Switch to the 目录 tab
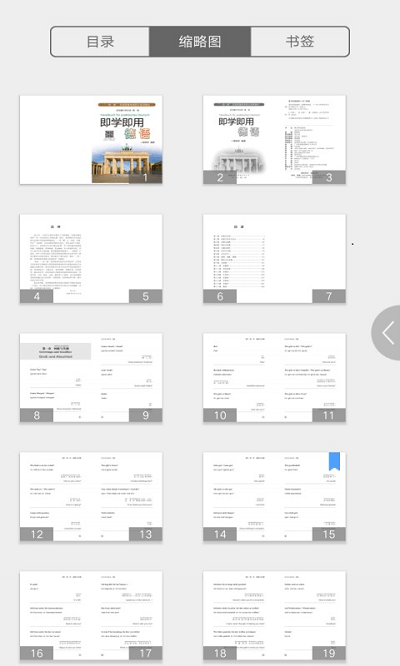This screenshot has width=400, height=666. pos(100,42)
